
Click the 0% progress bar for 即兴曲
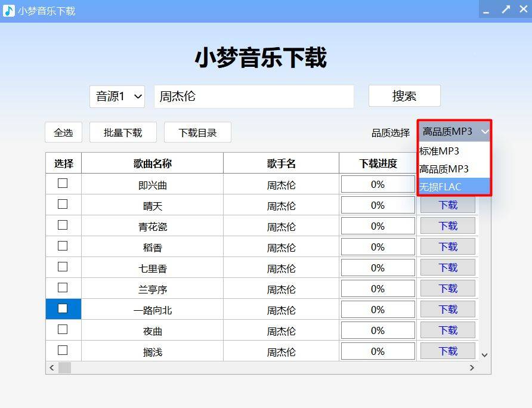pyautogui.click(x=378, y=183)
